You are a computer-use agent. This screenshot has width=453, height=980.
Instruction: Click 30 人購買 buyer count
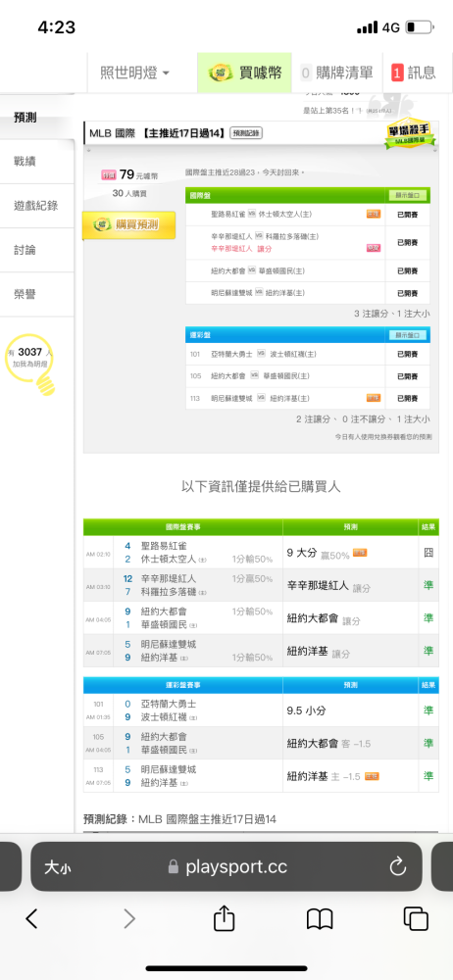point(128,194)
